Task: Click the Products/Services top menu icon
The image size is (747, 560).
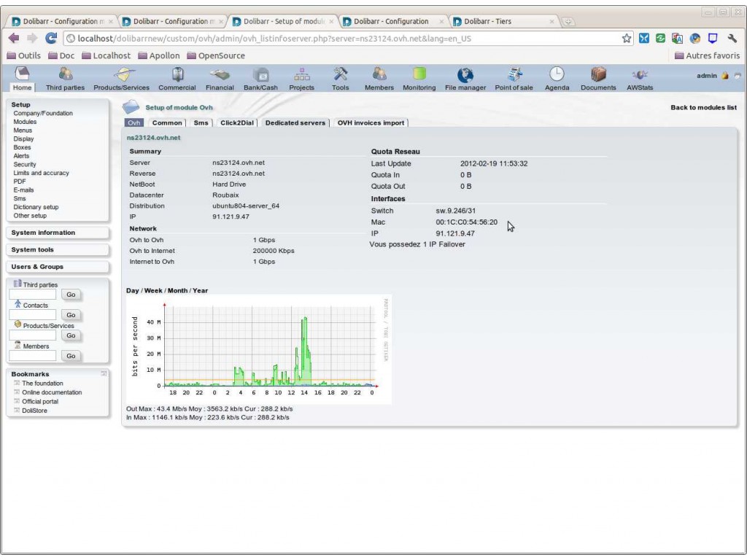Action: point(122,75)
